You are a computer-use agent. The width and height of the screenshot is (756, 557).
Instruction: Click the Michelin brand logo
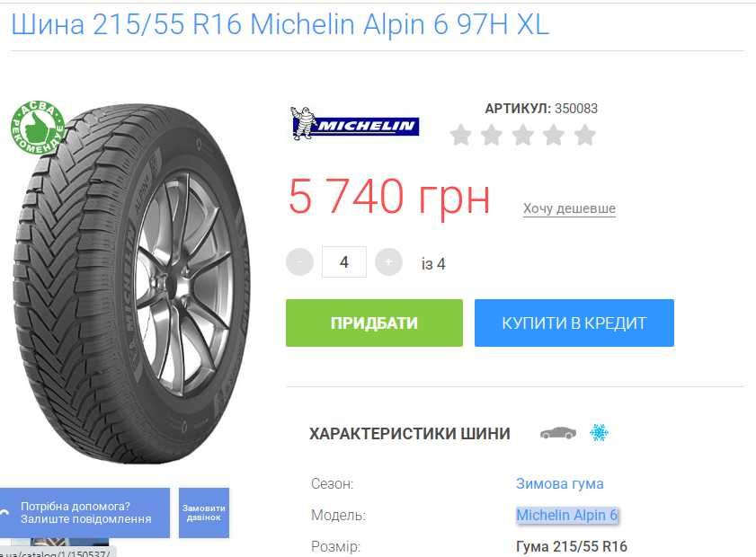(355, 123)
